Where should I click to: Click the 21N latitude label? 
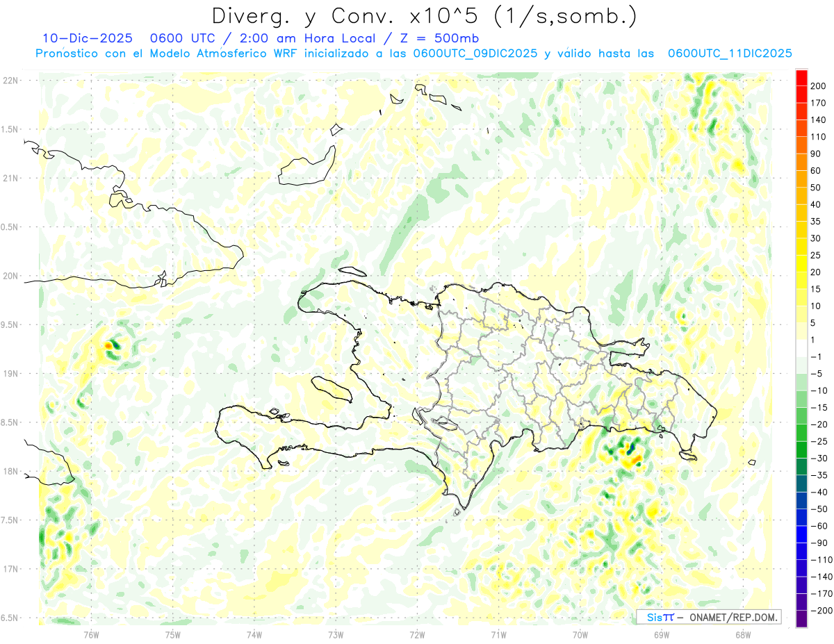tap(10, 179)
